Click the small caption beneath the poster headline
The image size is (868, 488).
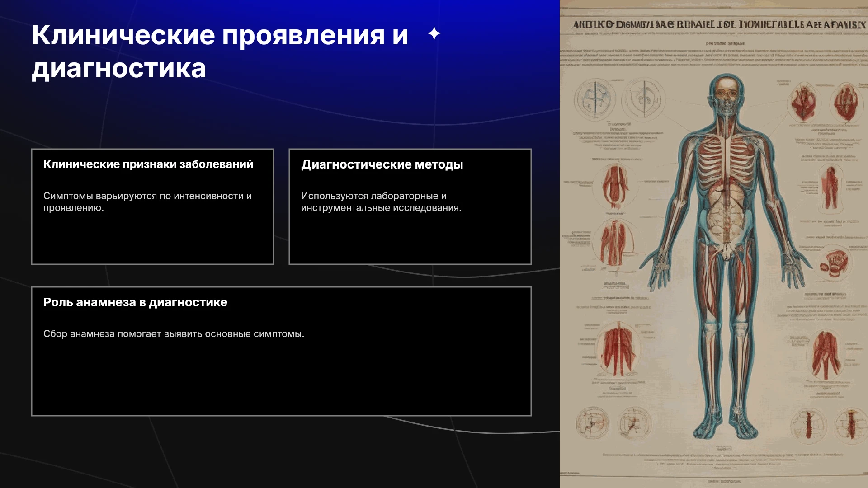[x=725, y=43]
